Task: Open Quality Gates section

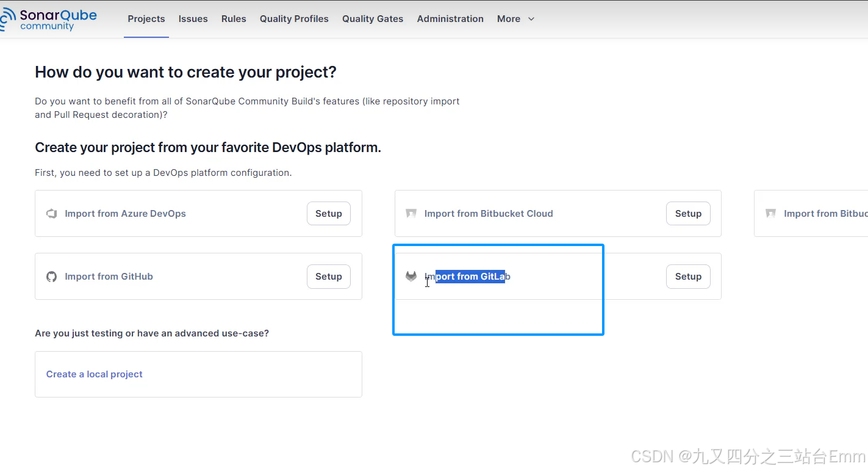Action: coord(373,19)
